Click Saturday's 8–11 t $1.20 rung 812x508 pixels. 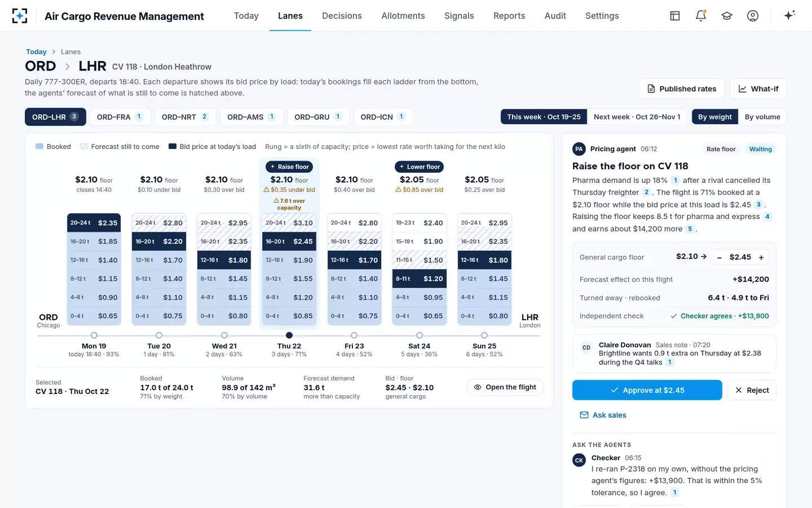420,279
